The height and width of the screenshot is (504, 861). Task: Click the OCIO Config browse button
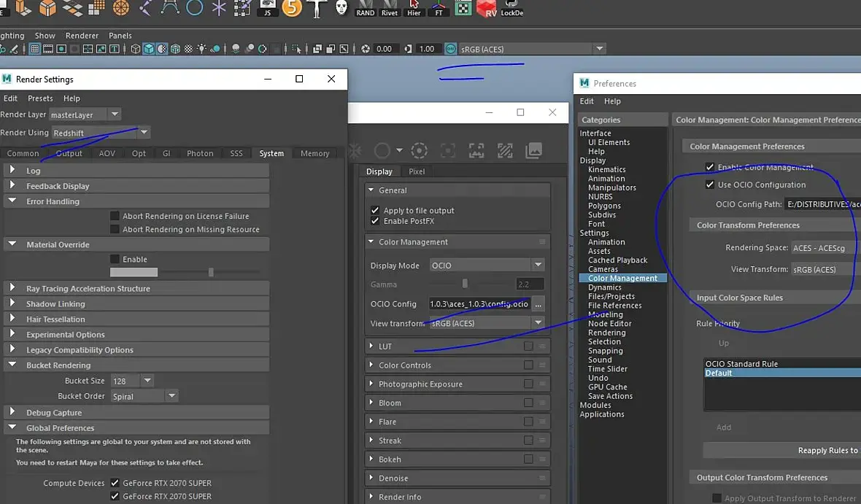pos(538,304)
